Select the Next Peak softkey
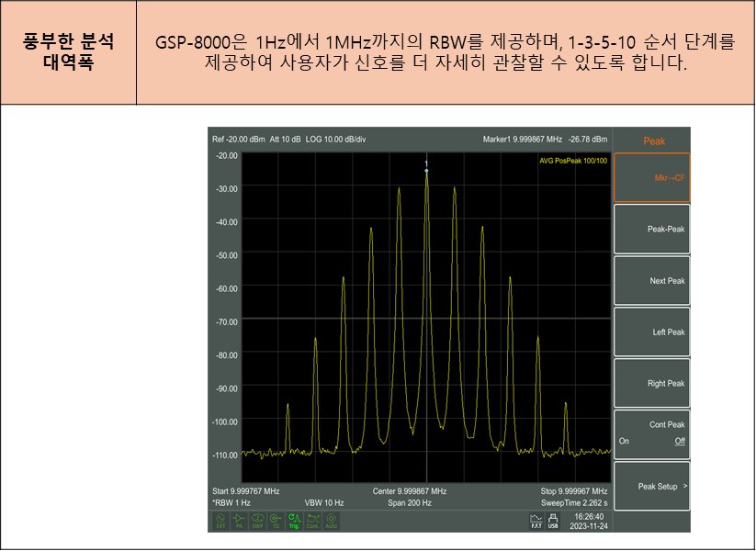Viewport: 756px width, 551px height. 652,281
